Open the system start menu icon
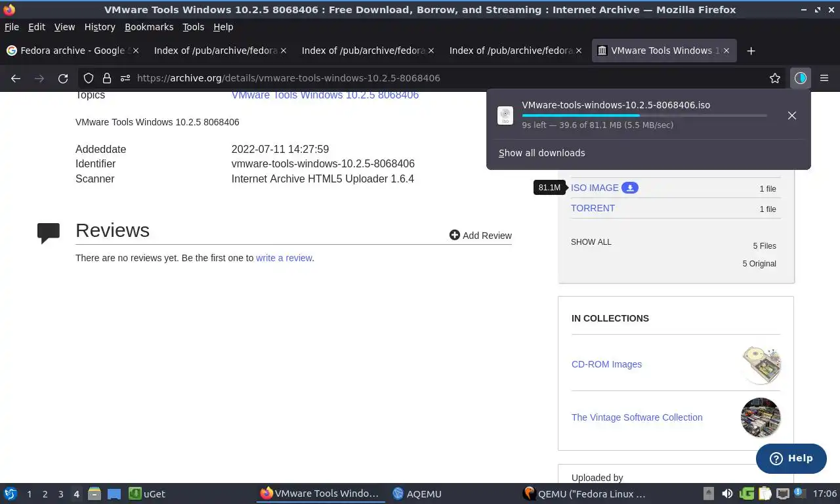Viewport: 840px width, 504px height. click(10, 493)
